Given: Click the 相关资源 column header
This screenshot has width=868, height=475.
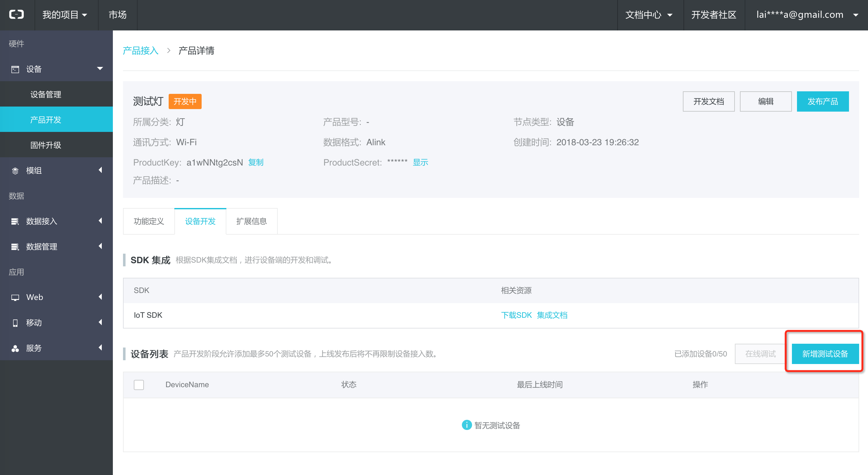Looking at the screenshot, I should click(516, 290).
